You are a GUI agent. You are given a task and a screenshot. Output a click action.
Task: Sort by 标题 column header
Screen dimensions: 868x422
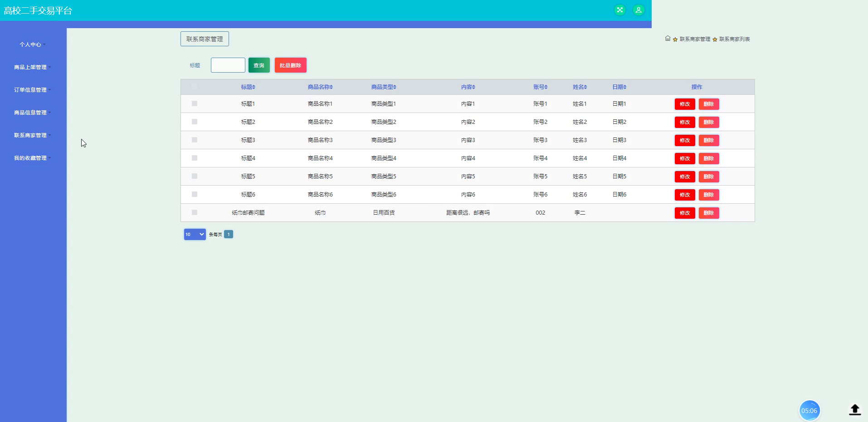pos(248,87)
